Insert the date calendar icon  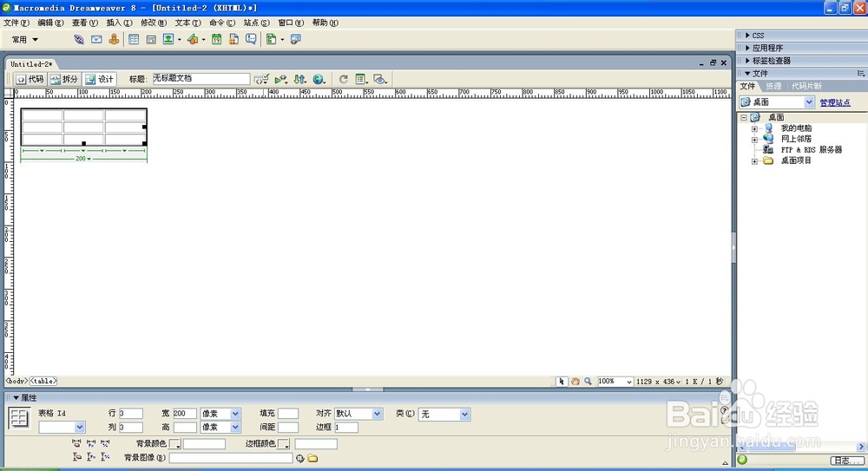tap(216, 39)
